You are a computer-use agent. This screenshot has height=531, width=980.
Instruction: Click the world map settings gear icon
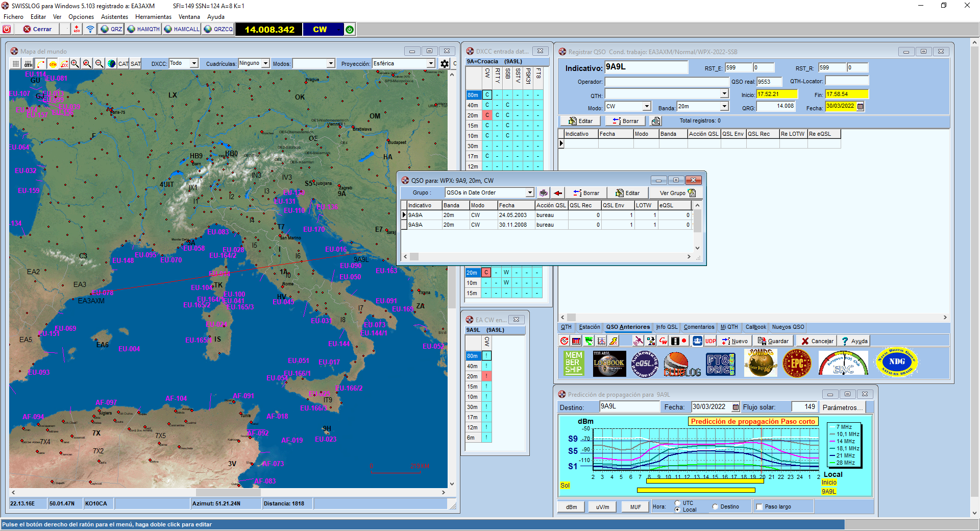point(445,64)
